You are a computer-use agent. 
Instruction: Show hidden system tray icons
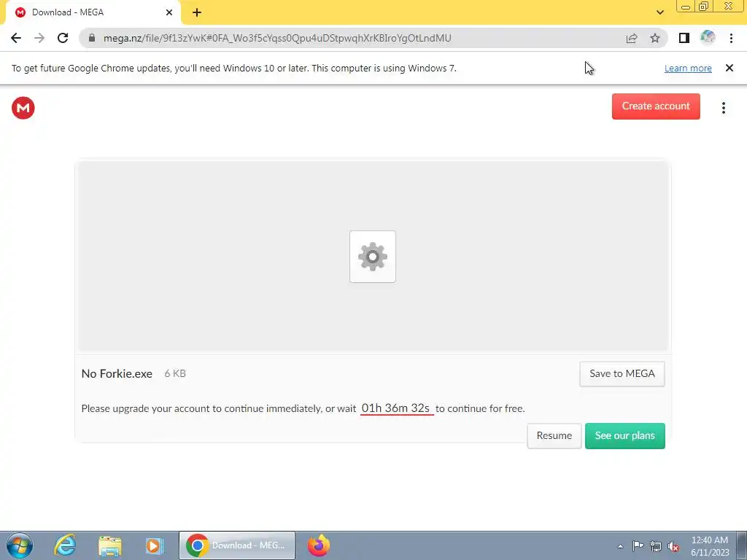(x=620, y=546)
